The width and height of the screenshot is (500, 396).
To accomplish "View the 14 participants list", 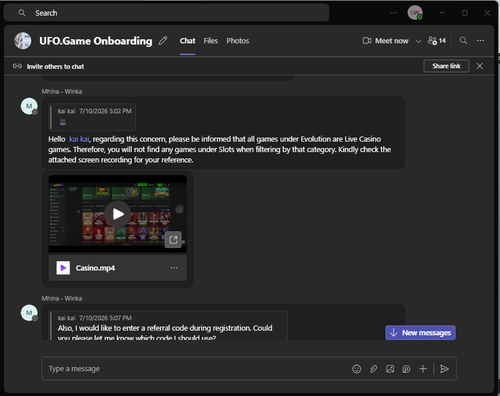I will pos(437,41).
